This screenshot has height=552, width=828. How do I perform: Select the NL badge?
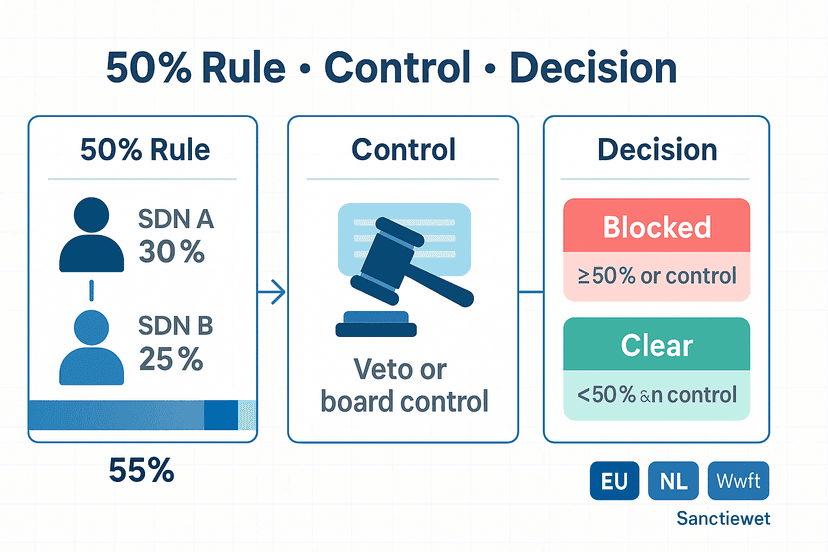coord(673,481)
